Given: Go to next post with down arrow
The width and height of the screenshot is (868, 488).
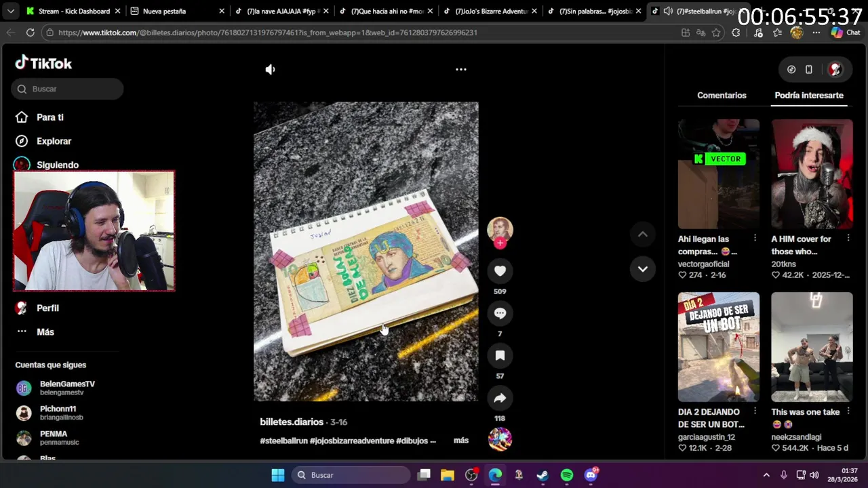Looking at the screenshot, I should click(x=642, y=269).
